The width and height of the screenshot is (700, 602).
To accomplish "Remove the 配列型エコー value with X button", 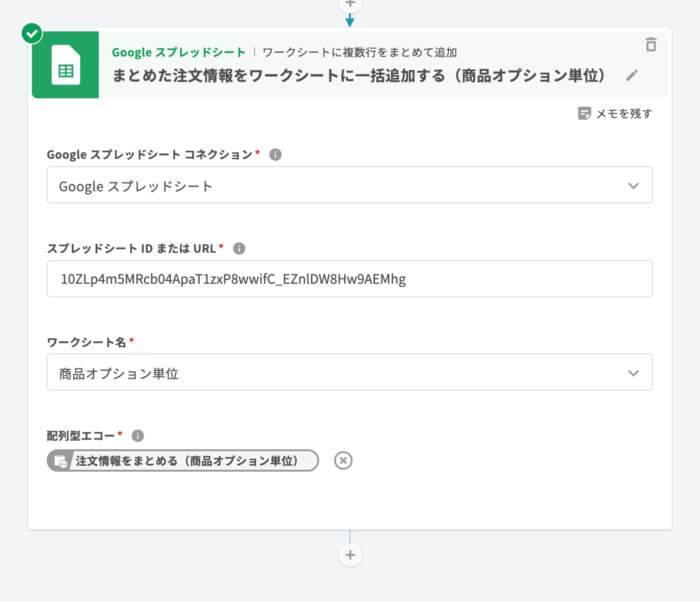I will point(343,460).
